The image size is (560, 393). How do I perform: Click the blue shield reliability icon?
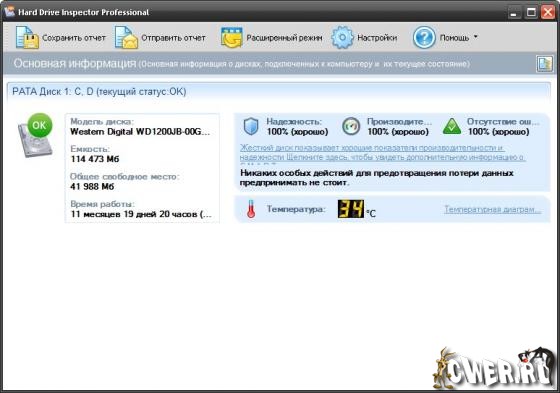pos(251,126)
